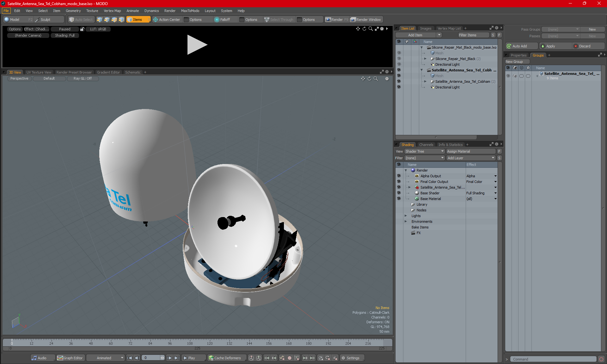
Task: Open Pass Groups (none) dropdown
Action: (561, 29)
